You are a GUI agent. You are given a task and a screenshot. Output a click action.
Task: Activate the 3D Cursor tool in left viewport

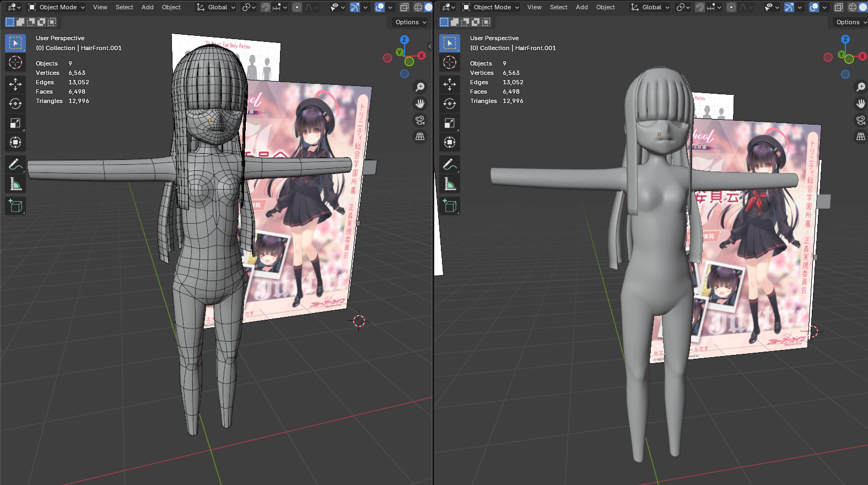(x=15, y=62)
